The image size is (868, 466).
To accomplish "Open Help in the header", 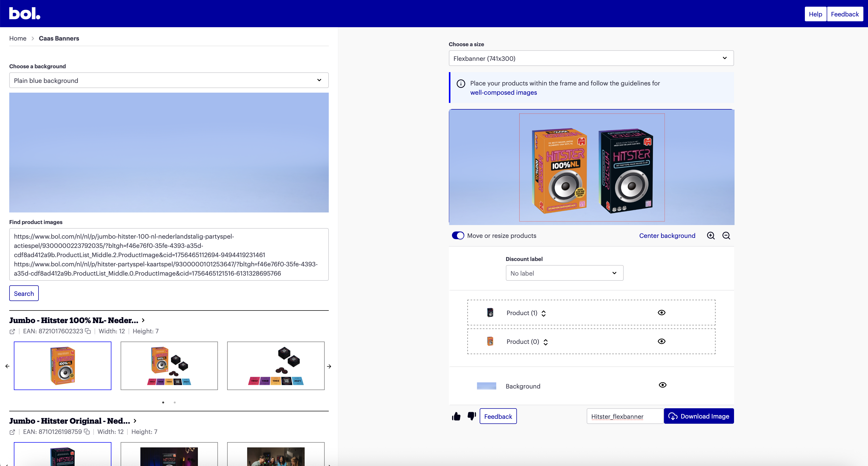I will click(x=815, y=14).
